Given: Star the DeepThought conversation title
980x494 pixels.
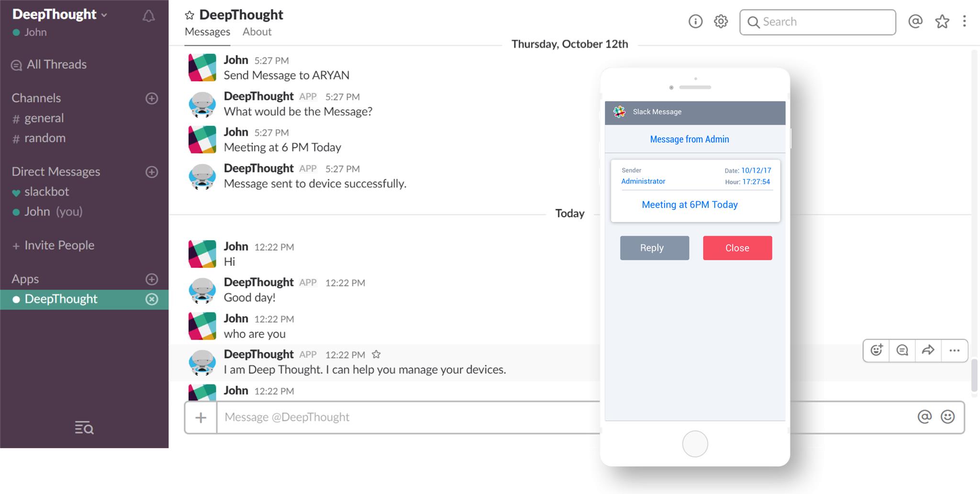Looking at the screenshot, I should pyautogui.click(x=189, y=15).
